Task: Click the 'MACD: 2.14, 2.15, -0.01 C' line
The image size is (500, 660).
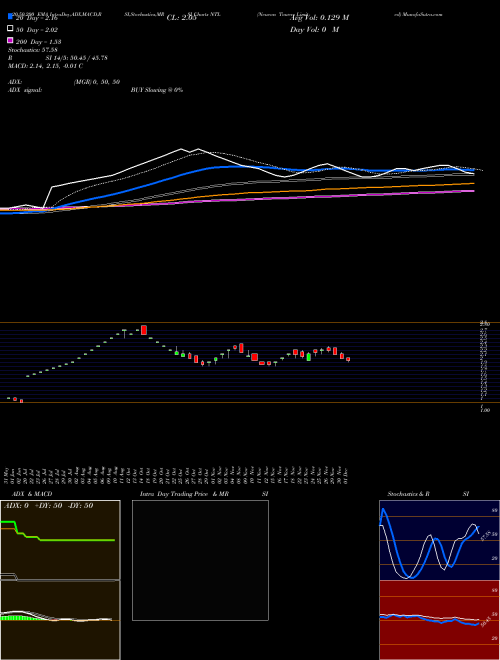Action: point(45,66)
